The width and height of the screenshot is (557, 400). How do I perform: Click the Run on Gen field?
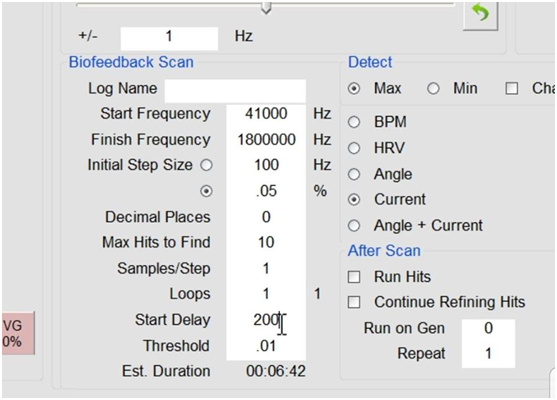coord(488,328)
